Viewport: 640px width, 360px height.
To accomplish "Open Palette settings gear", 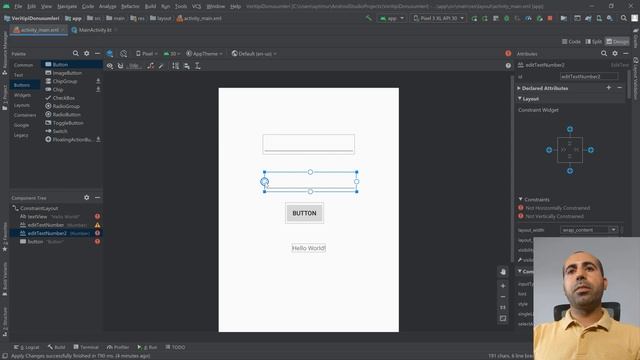I will click(x=87, y=53).
